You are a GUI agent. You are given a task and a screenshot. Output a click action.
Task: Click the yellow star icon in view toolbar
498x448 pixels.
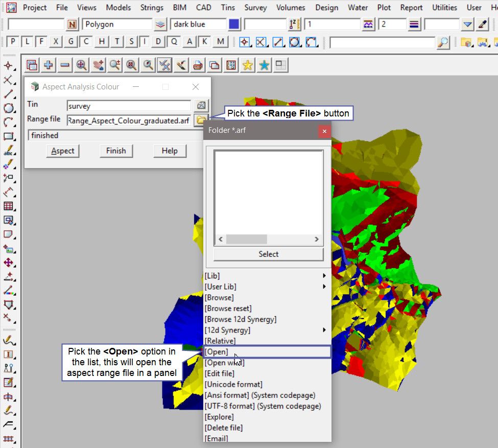[x=247, y=65]
